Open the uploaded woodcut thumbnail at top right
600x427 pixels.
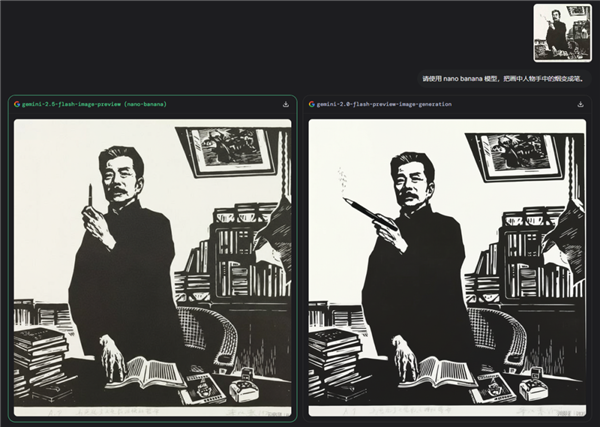coord(561,32)
